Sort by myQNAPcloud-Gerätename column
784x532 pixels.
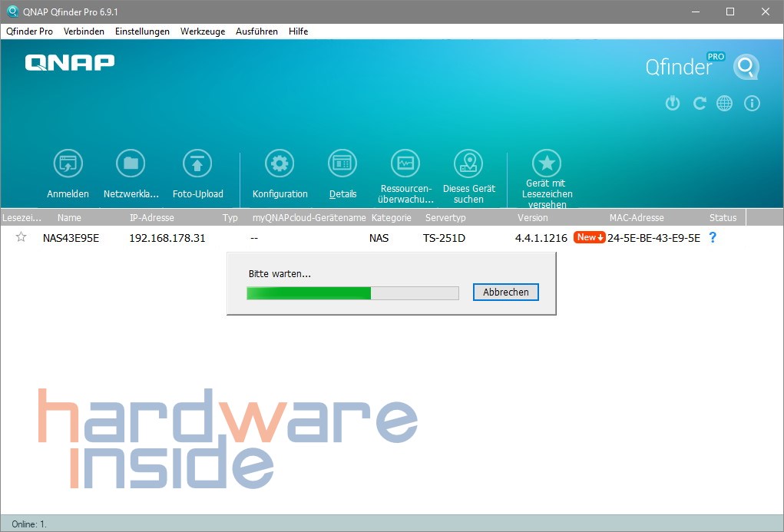pos(309,218)
